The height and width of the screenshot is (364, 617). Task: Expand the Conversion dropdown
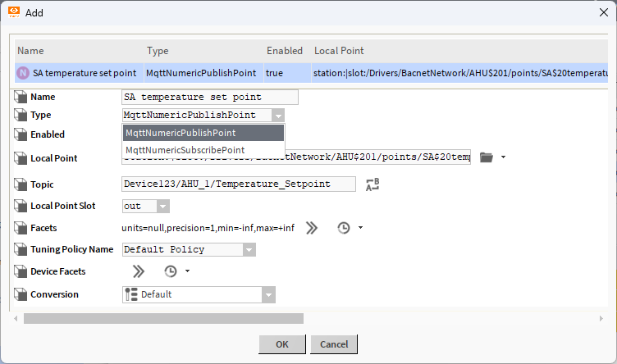pyautogui.click(x=268, y=294)
